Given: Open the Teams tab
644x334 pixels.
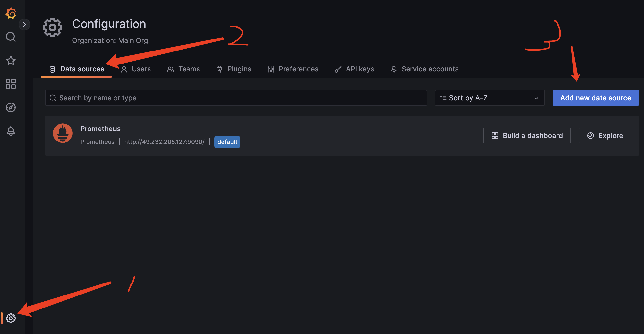Looking at the screenshot, I should click(183, 69).
